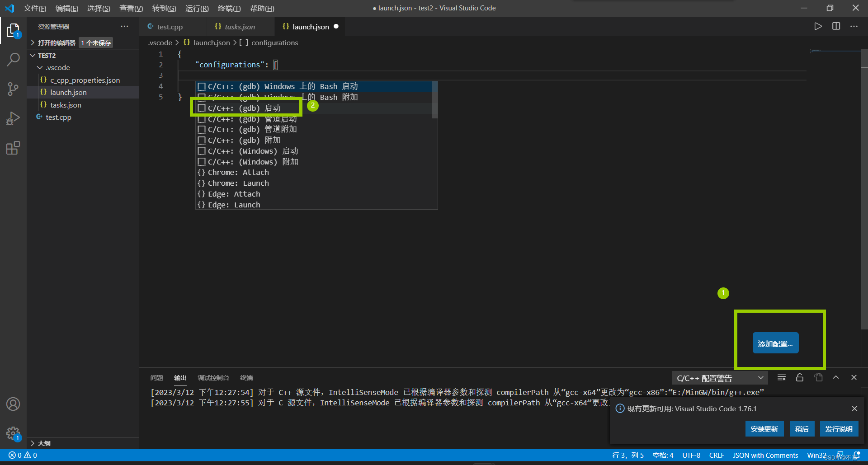Screen dimensions: 868x465
Task: Open the 终端 menu
Action: click(x=229, y=8)
